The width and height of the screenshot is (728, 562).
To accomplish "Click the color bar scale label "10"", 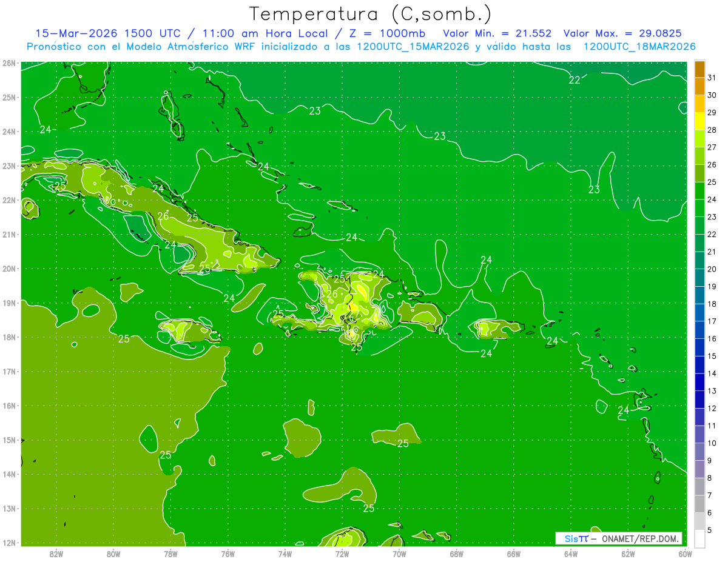I will coord(712,443).
